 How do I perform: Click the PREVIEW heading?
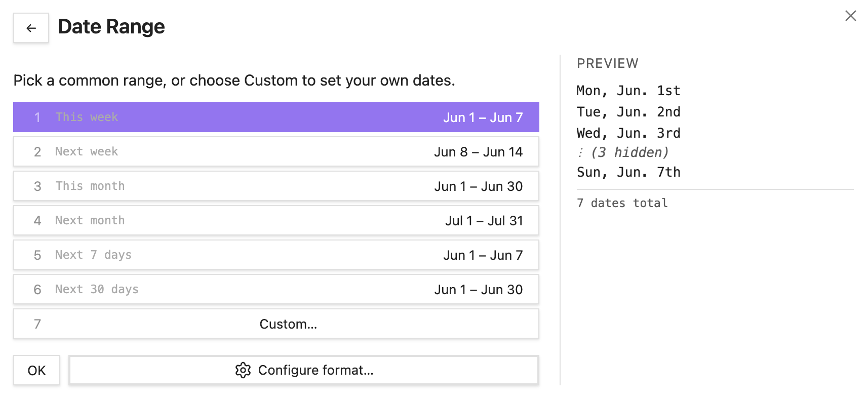click(607, 63)
